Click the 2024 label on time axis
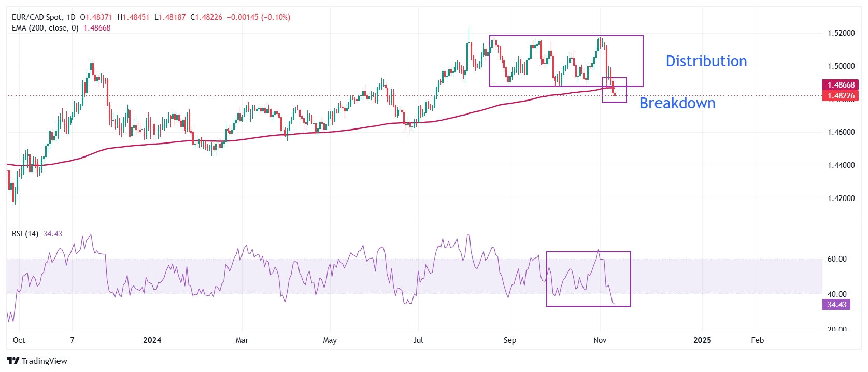868x372 pixels. click(152, 340)
